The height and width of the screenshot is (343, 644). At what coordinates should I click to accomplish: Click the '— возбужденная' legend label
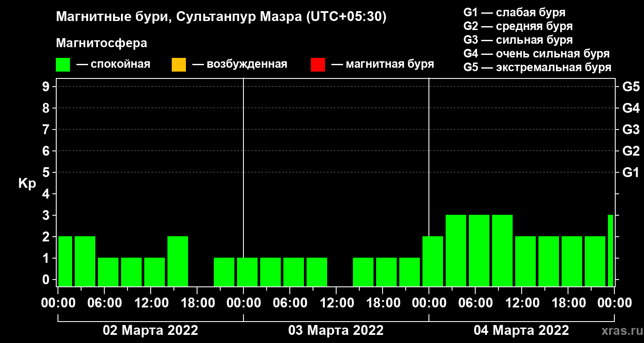(240, 64)
